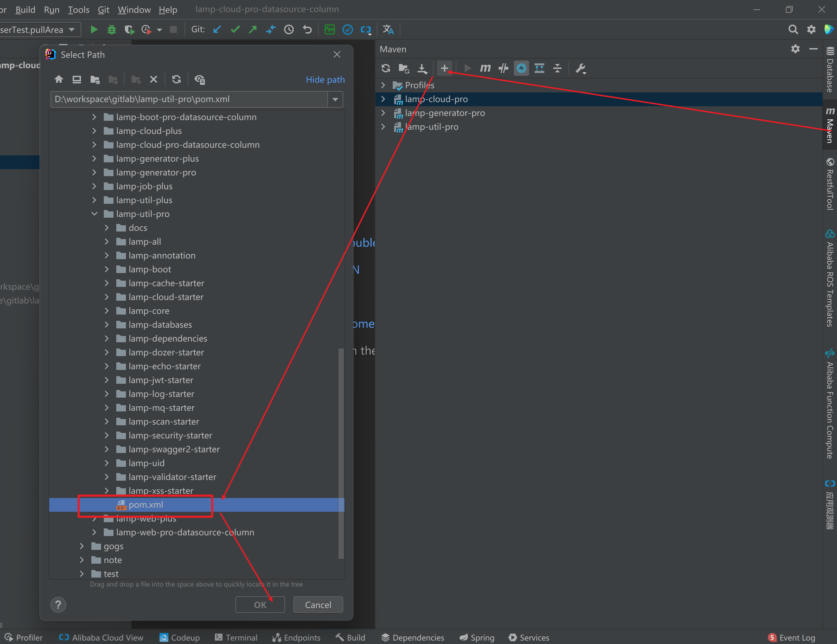The height and width of the screenshot is (644, 837).
Task: Click the Debug bug icon in toolbar
Action: [111, 29]
